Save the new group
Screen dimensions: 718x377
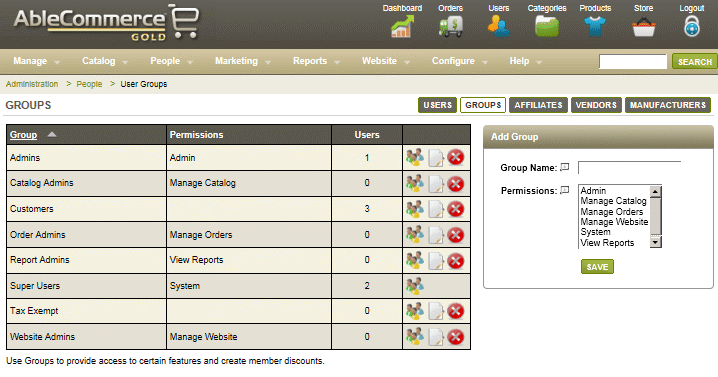coord(597,267)
